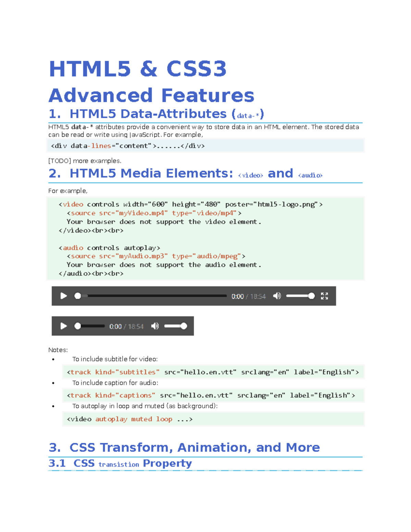Click the fullscreen icon on the video player
411x532 pixels.
click(x=324, y=296)
